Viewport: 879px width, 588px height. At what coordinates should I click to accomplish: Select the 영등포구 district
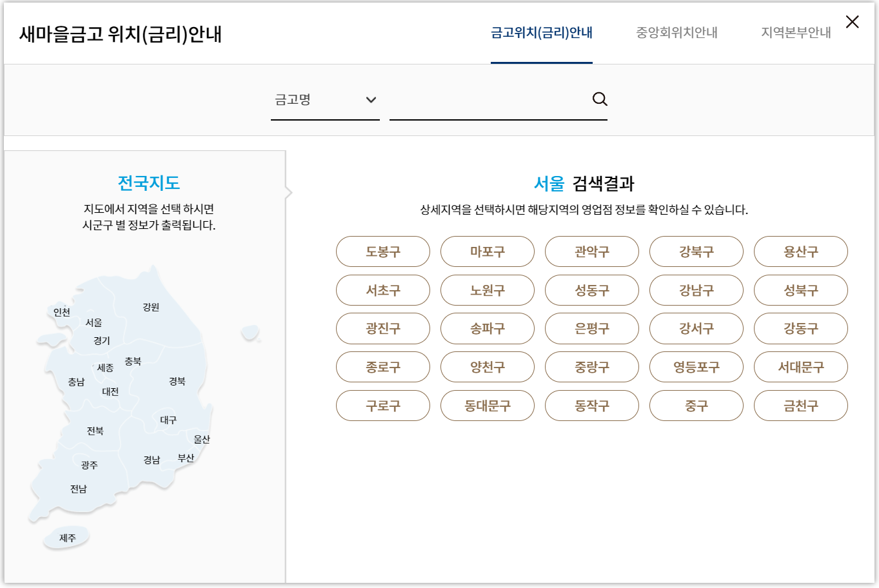(696, 367)
